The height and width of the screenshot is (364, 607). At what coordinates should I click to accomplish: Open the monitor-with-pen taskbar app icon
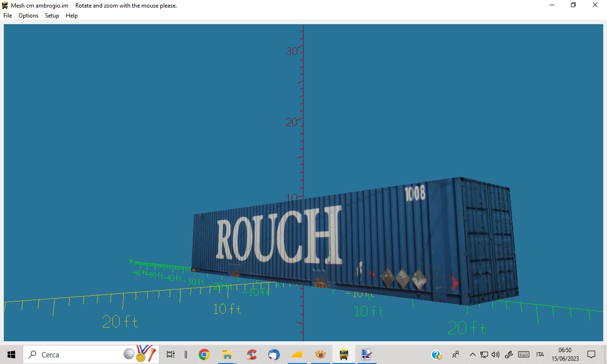pos(367,355)
